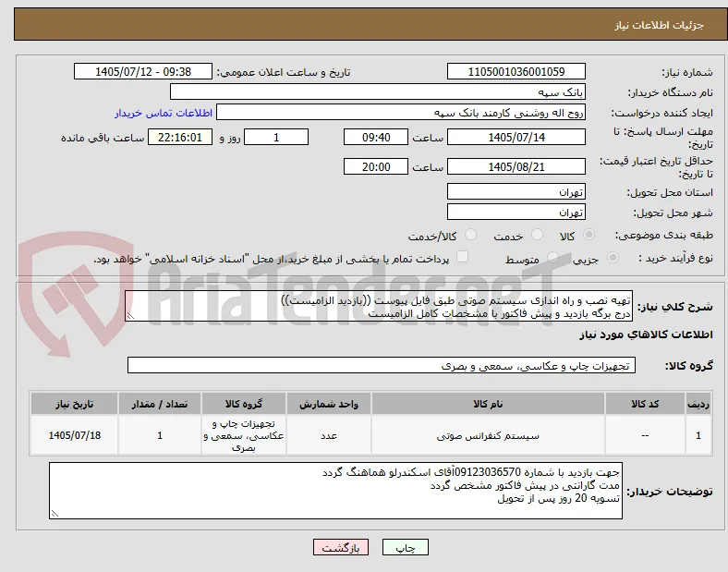The width and height of the screenshot is (728, 572).
Task: Click the announcement date field 1405/07/12 - 09:38
Action: click(143, 71)
